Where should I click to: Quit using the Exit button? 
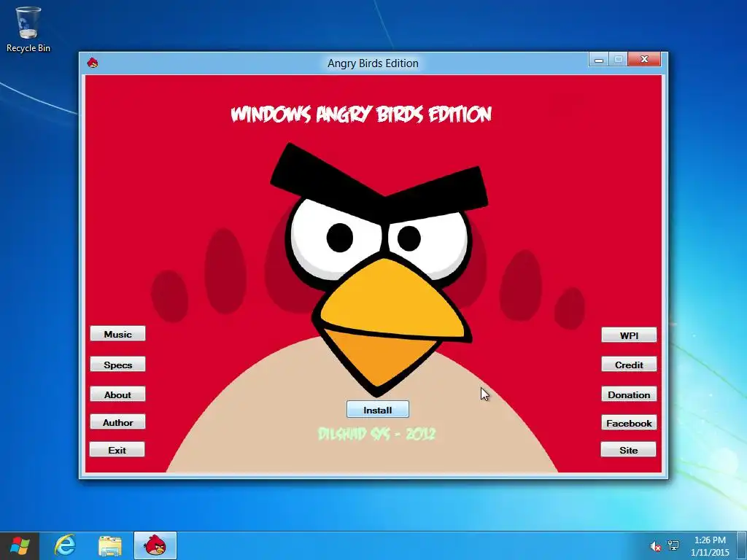[x=117, y=449]
